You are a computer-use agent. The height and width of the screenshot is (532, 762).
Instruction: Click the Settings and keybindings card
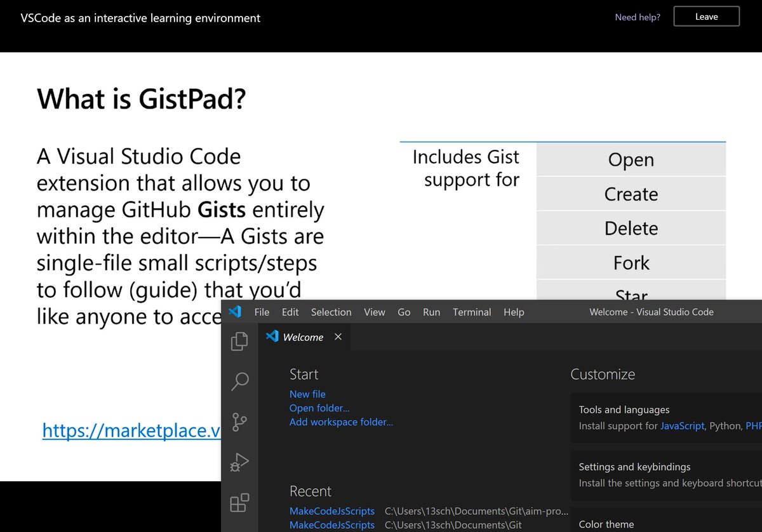(x=667, y=474)
